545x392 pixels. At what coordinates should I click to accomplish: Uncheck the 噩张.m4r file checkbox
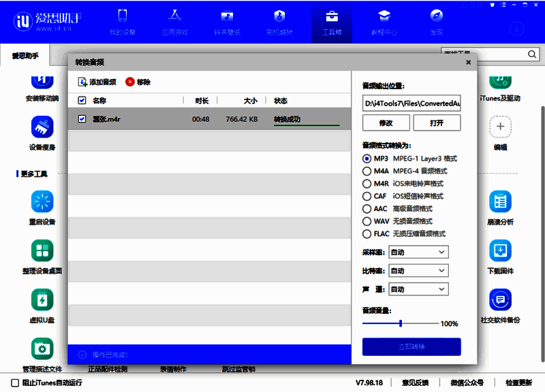82,119
